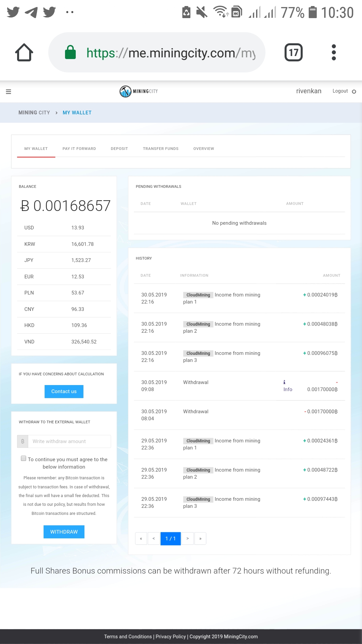The height and width of the screenshot is (644, 362).
Task: Click the Bitcoin symbol beside withdraw amount field
Action: (x=23, y=441)
